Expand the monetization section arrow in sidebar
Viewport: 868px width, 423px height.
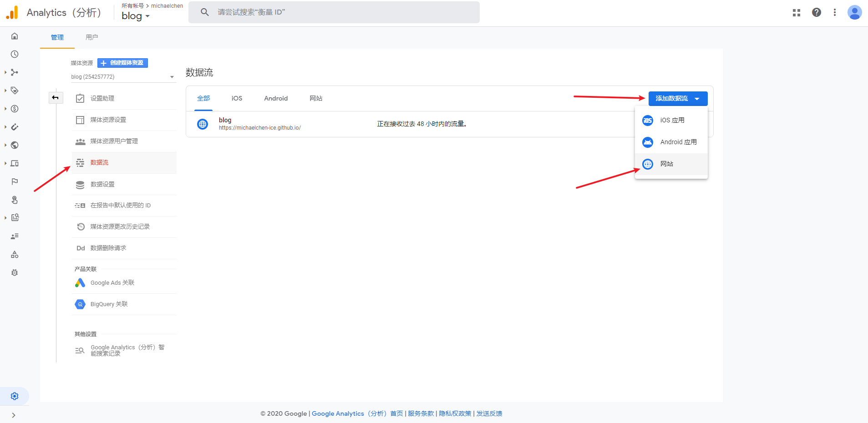click(5, 109)
